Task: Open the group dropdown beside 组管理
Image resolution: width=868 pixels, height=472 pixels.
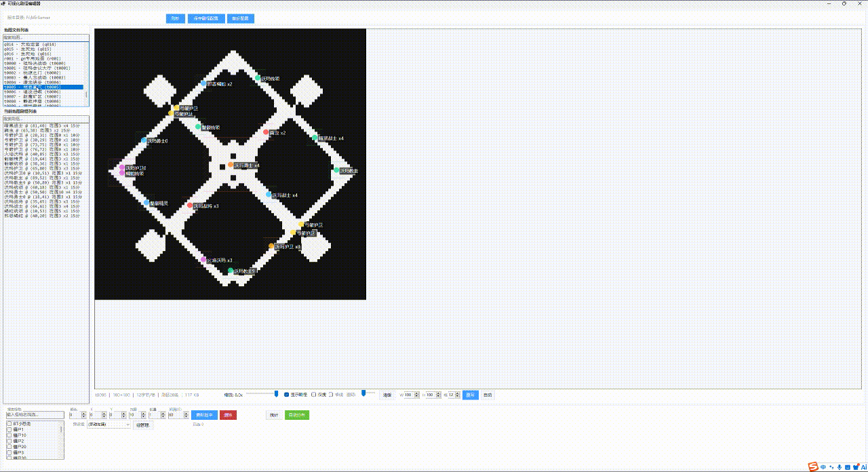Action: 108,425
